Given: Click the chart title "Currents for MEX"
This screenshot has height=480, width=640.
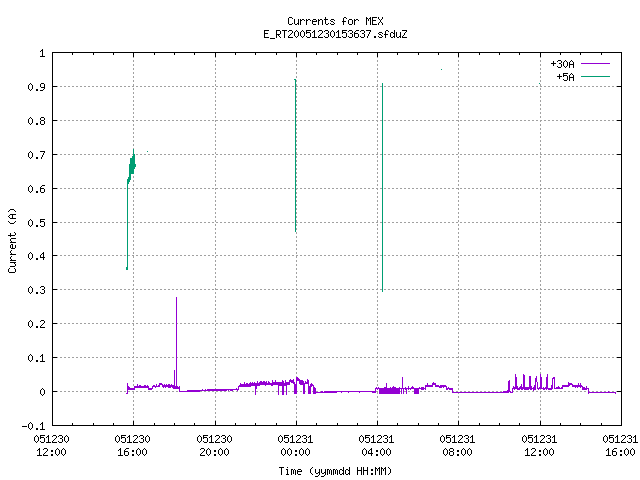Looking at the screenshot, I should click(335, 21).
